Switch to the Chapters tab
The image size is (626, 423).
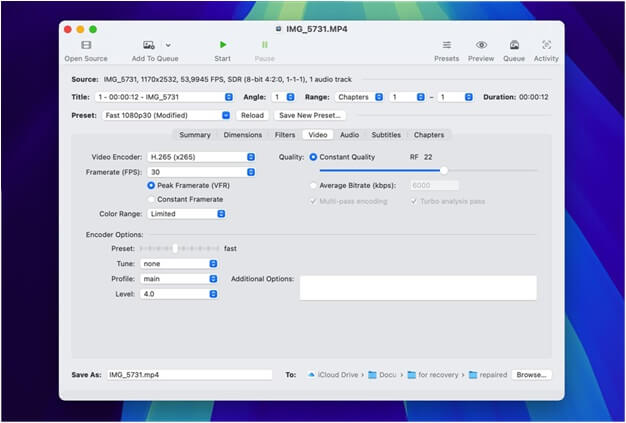click(429, 135)
